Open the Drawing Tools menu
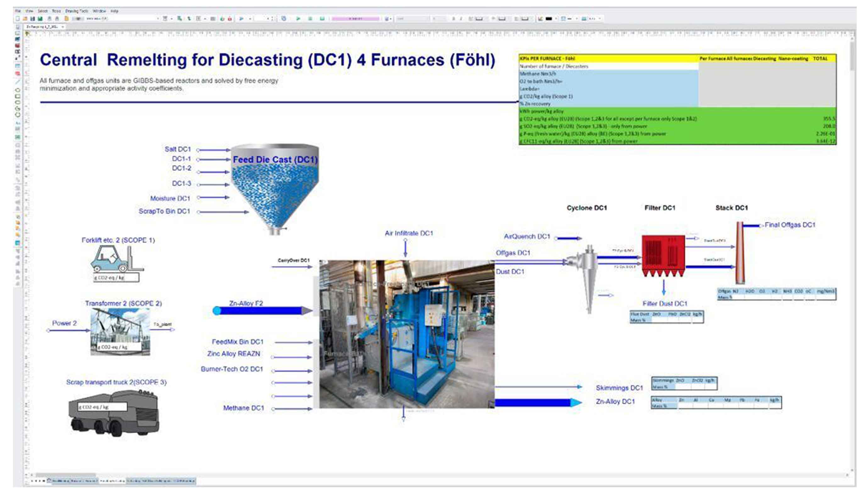The width and height of the screenshot is (868, 488). tap(76, 11)
